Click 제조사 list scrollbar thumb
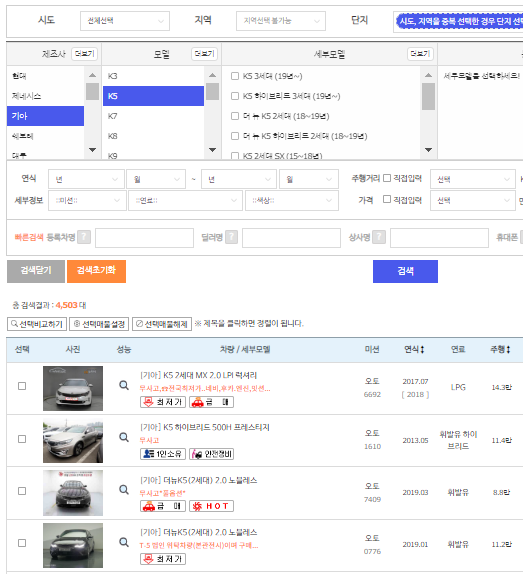523x574 pixels. point(93,92)
